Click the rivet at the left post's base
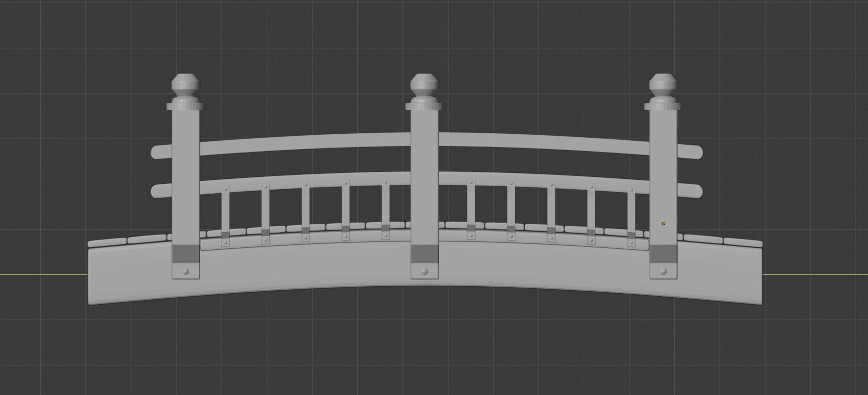Viewport: 868px width, 395px height. (x=186, y=271)
